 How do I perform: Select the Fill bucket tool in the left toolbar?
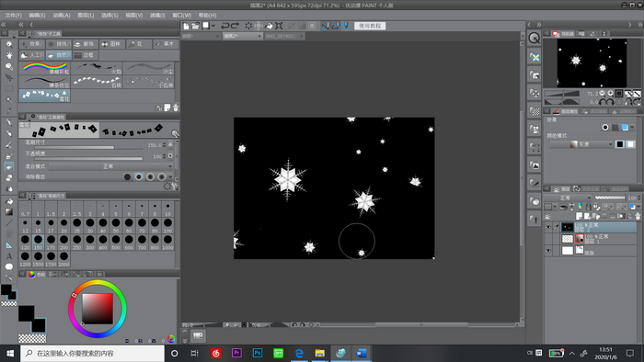click(9, 201)
